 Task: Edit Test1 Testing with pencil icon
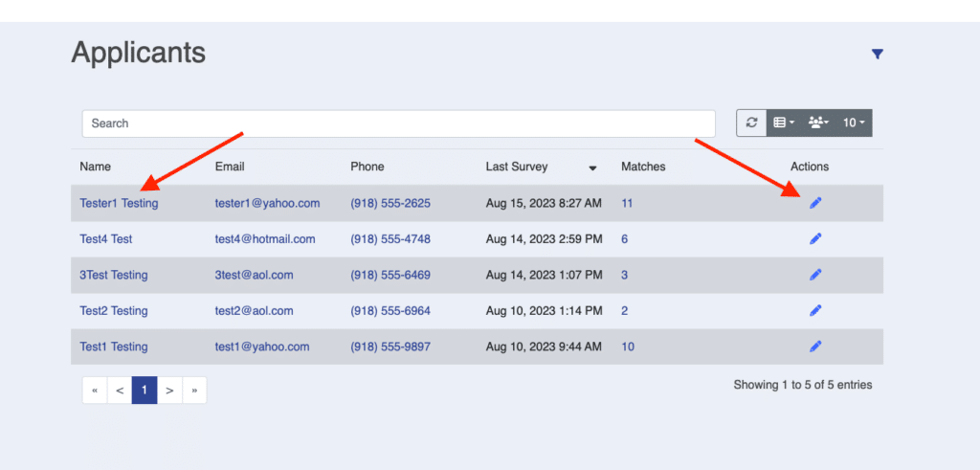(815, 347)
